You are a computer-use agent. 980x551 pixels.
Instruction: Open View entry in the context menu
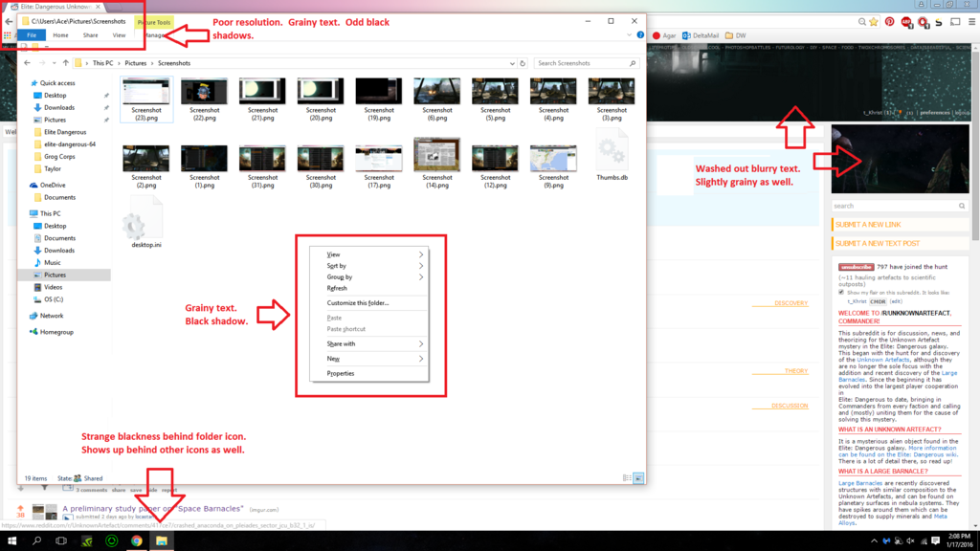coord(368,254)
